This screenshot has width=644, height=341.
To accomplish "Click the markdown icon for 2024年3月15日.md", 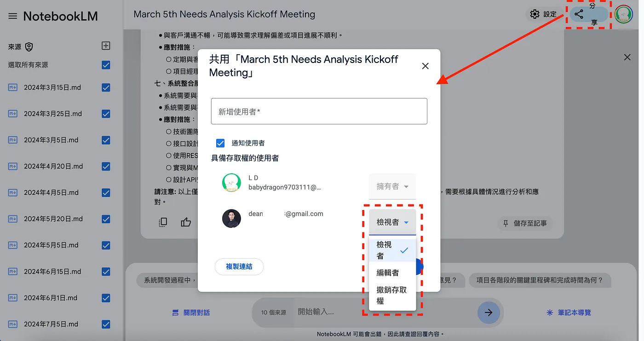I will point(13,87).
